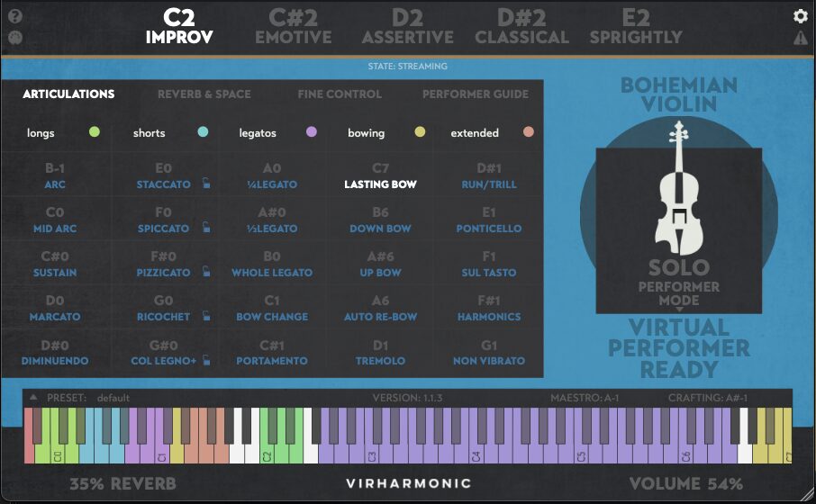Open the default preset selector

pos(113,398)
